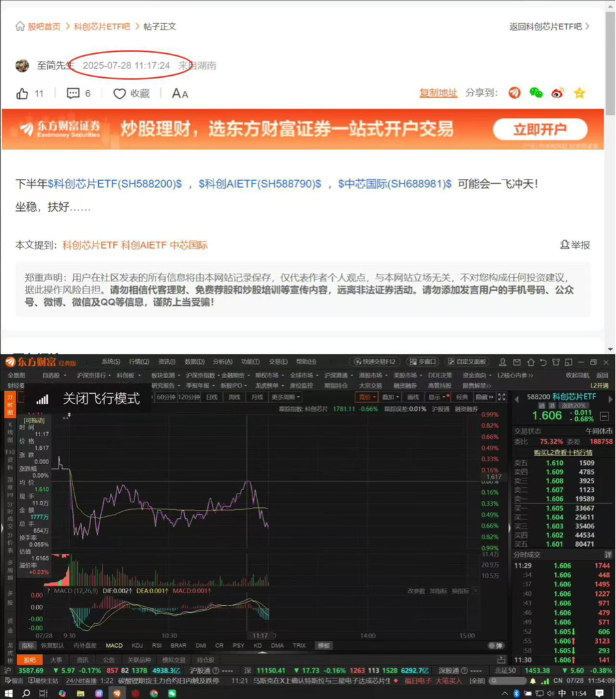Image resolution: width=616 pixels, height=699 pixels.
Task: Close the MACD indicator pane with X
Action: pyautogui.click(x=475, y=590)
